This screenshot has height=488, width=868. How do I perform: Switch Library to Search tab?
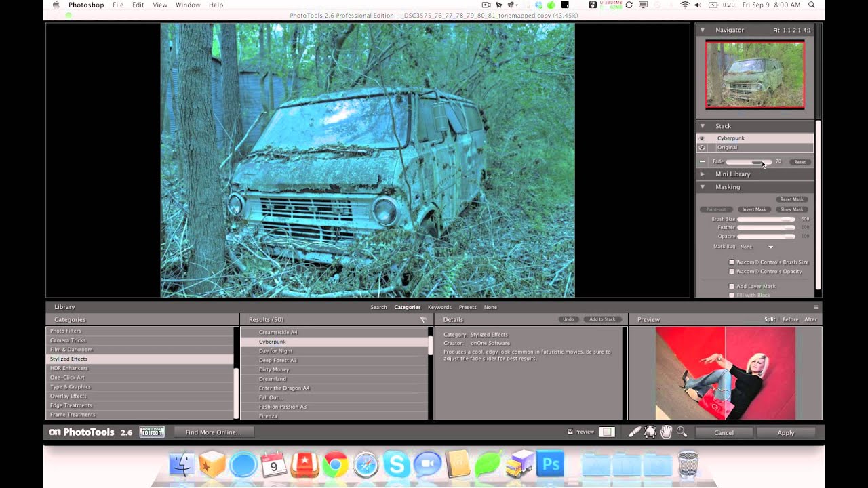[x=378, y=307]
